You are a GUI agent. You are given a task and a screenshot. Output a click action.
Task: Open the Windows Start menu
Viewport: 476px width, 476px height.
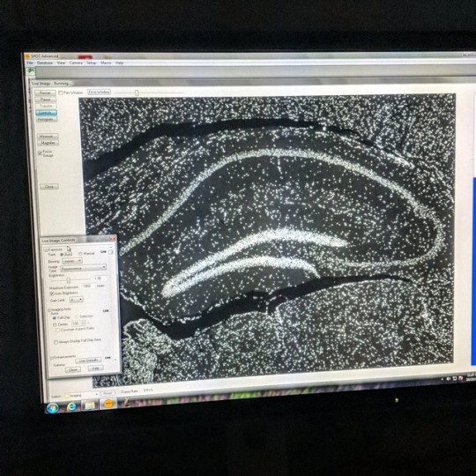pyautogui.click(x=52, y=408)
